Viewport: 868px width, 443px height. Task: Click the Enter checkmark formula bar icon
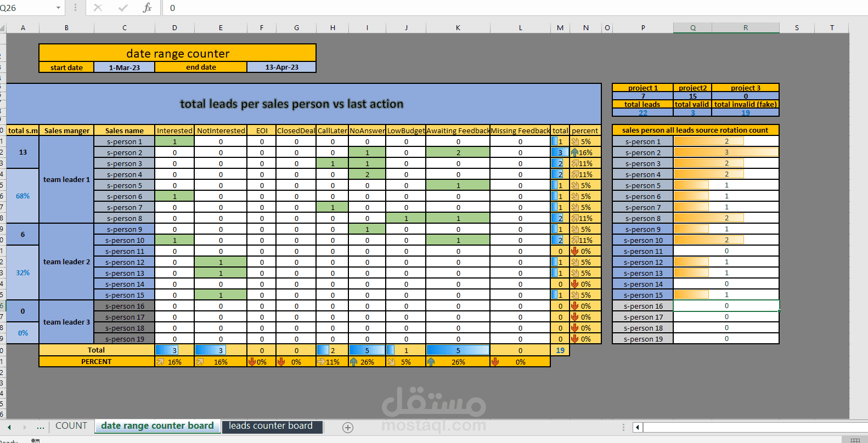click(123, 8)
